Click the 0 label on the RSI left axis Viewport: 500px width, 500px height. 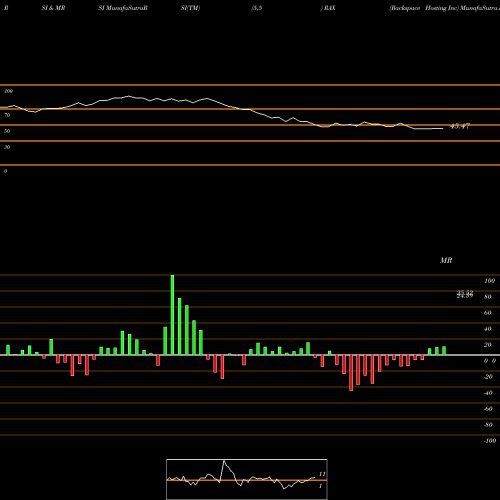[5, 171]
